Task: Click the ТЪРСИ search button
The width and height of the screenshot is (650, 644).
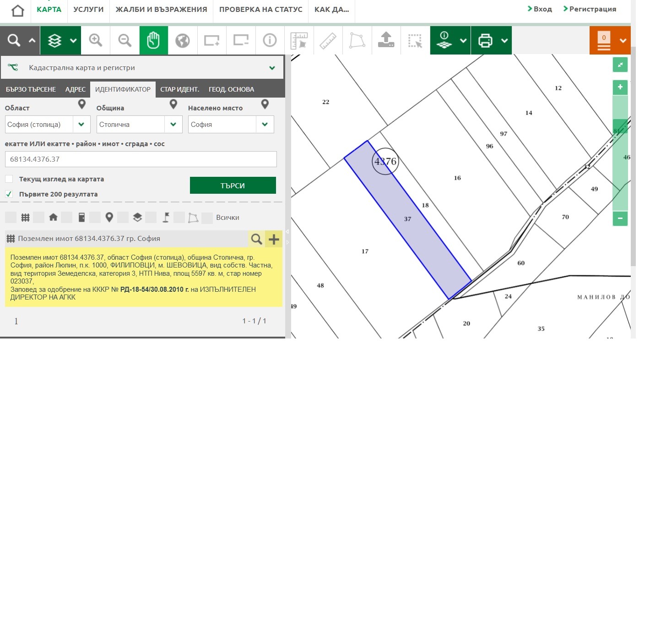Action: (233, 186)
